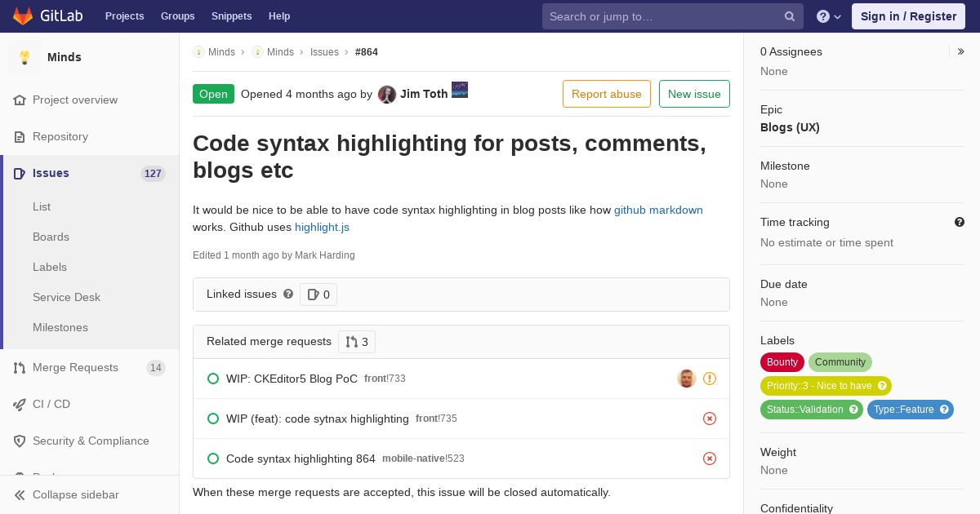The image size is (980, 514).
Task: Click the warning pipeline status icon for CKEditor5
Action: 710,379
